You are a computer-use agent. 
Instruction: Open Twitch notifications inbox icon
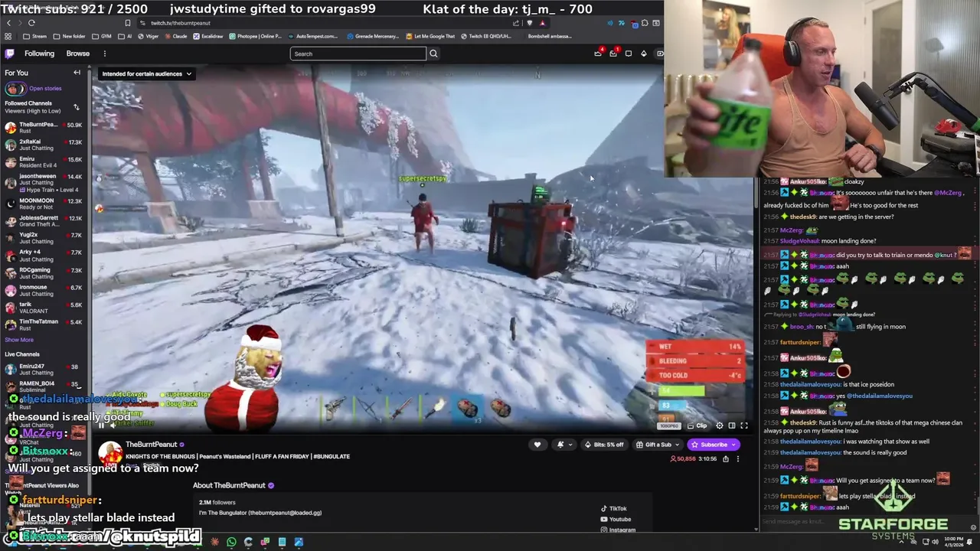(613, 54)
